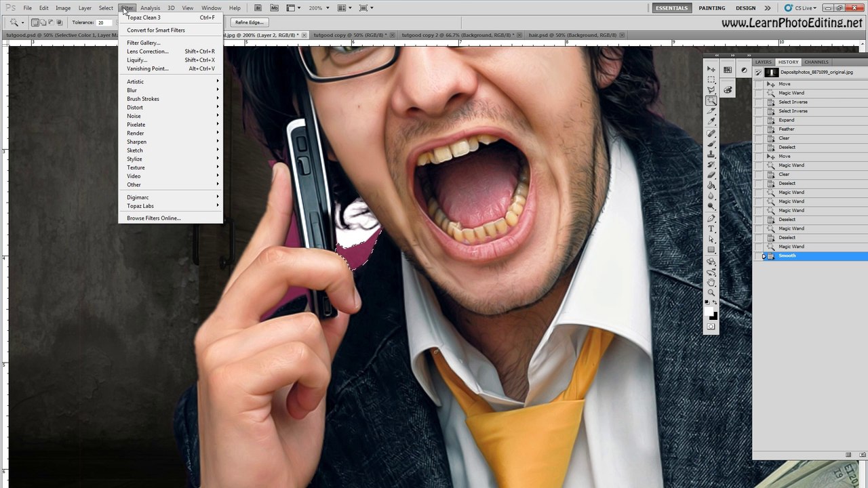Click the Refine Edge button
The height and width of the screenshot is (488, 868).
coord(250,22)
